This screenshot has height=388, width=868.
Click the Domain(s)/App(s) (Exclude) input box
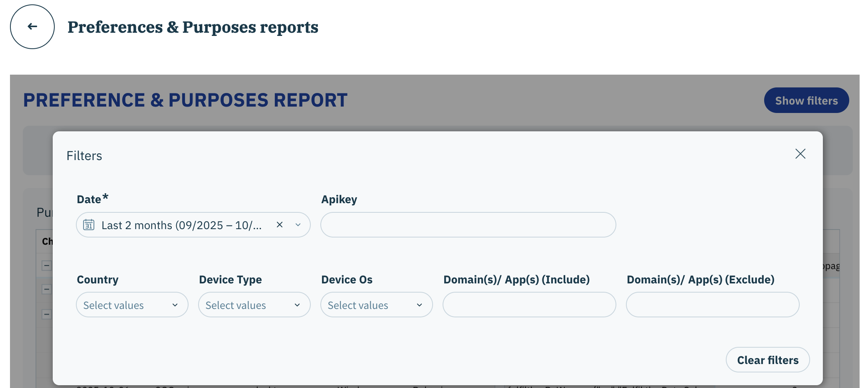tap(712, 305)
